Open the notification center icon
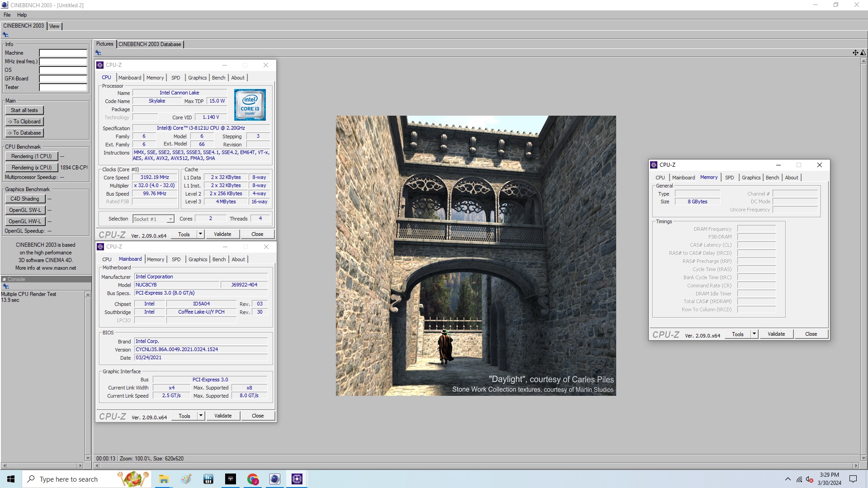Viewport: 868px width, 488px height. pyautogui.click(x=853, y=479)
